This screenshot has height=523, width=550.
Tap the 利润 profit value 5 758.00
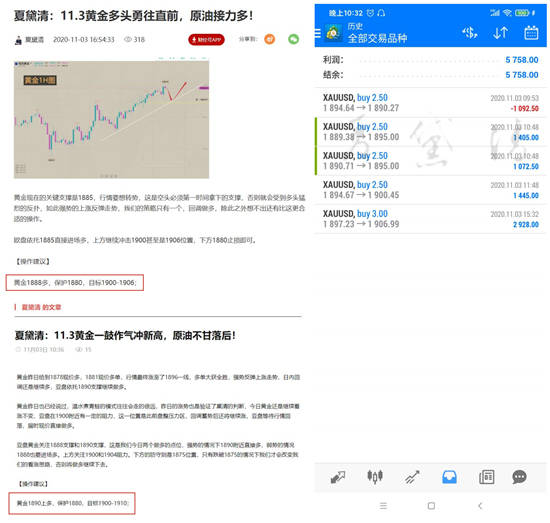(x=522, y=60)
